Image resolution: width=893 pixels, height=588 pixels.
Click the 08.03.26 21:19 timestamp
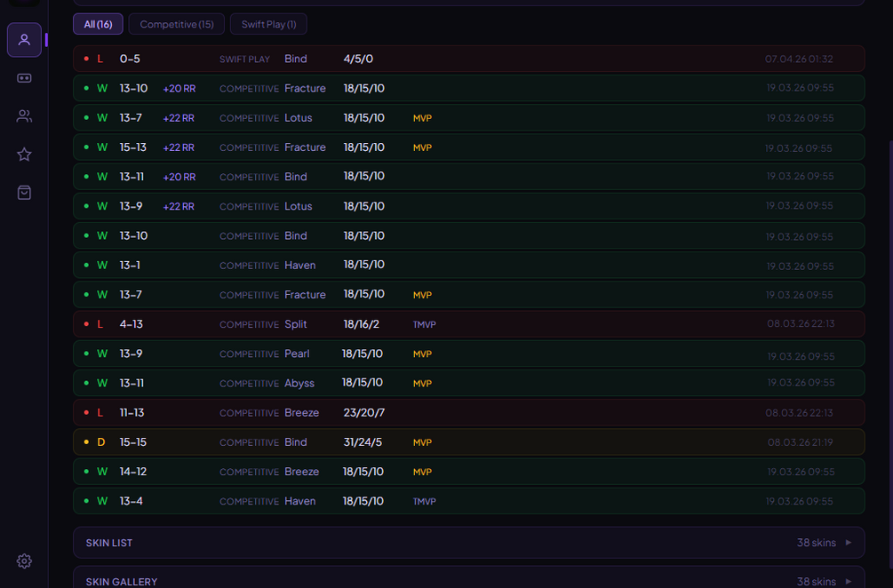pyautogui.click(x=801, y=442)
